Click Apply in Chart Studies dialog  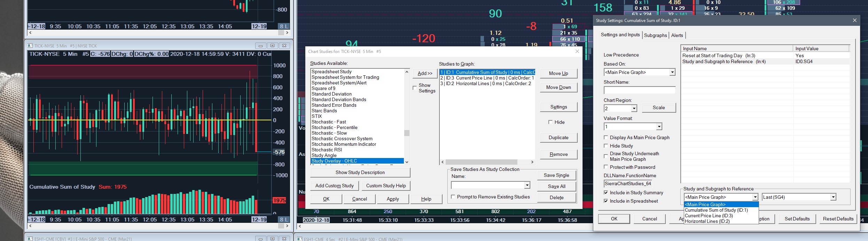[393, 199]
